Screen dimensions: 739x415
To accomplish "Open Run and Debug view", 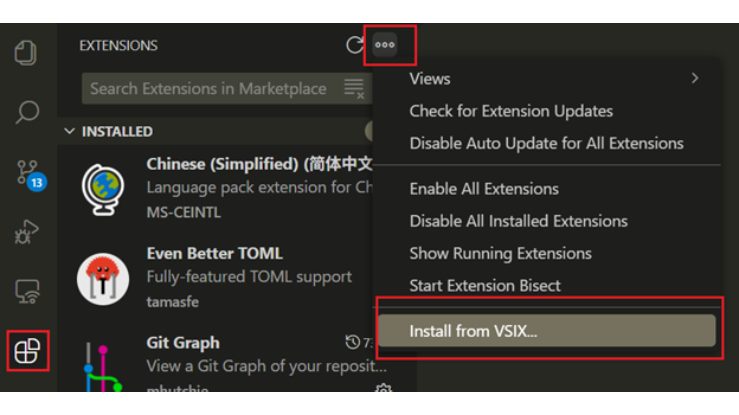I will 27,233.
